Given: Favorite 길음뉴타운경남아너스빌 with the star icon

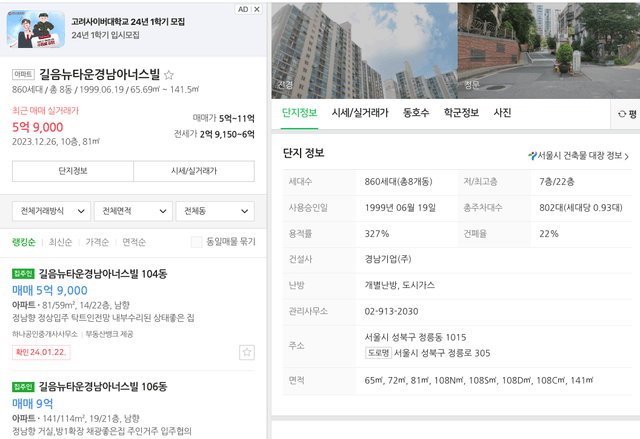Looking at the screenshot, I should click(169, 75).
